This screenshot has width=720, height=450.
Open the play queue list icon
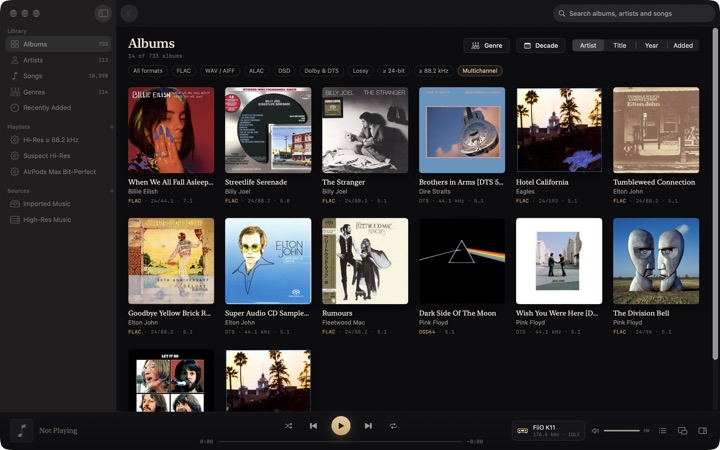[662, 431]
